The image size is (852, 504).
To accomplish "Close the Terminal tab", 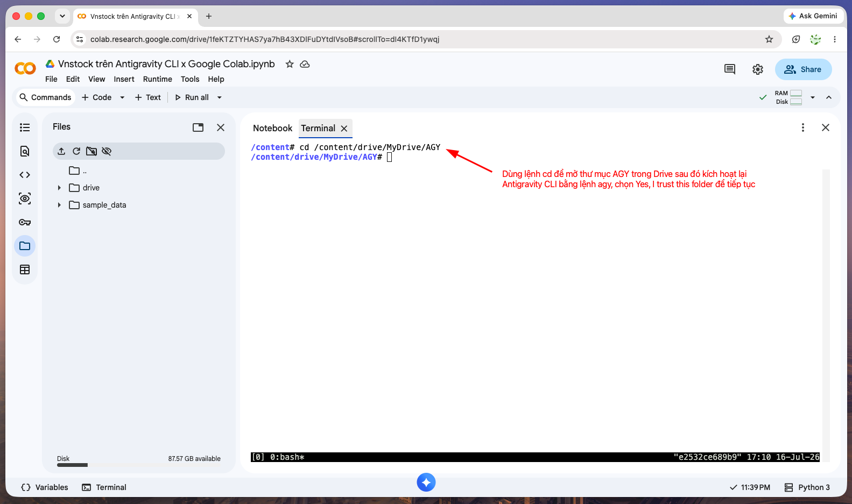I will tap(344, 129).
